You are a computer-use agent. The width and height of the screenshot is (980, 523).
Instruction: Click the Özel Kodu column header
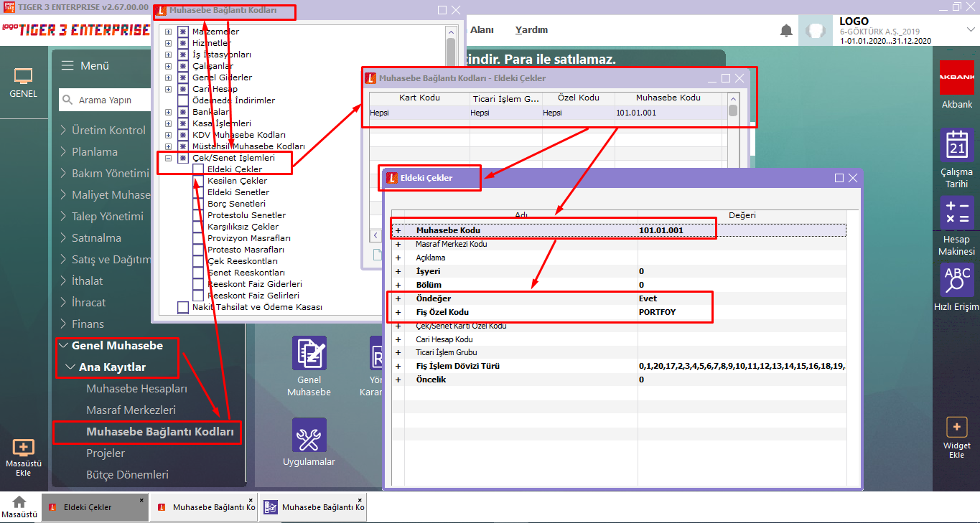579,98
